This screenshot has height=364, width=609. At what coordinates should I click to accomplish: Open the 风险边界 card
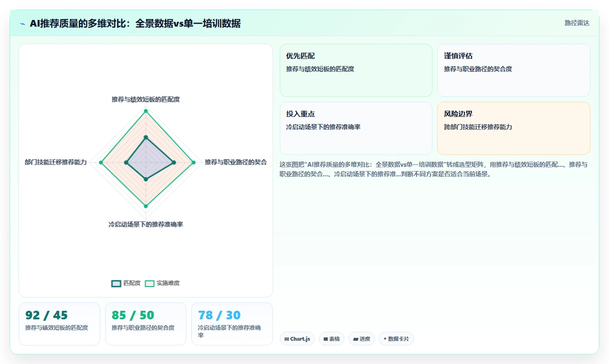514,128
